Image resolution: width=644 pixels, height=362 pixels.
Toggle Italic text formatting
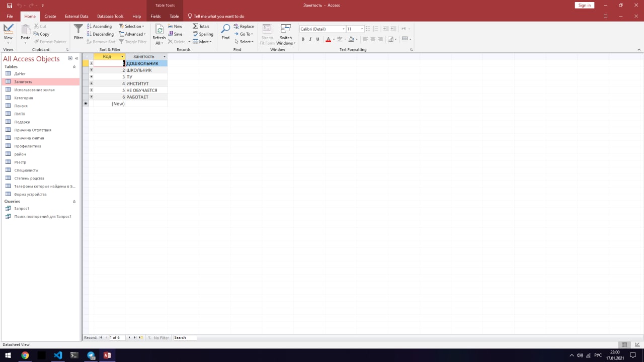click(310, 39)
